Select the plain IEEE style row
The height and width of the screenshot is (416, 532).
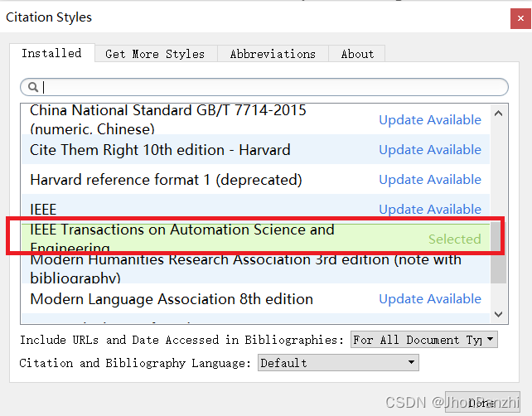tap(256, 208)
